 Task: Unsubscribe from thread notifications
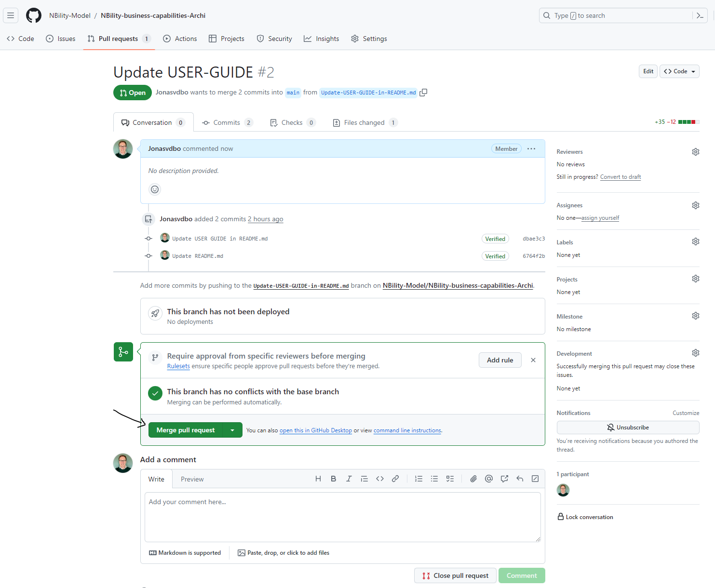tap(628, 428)
